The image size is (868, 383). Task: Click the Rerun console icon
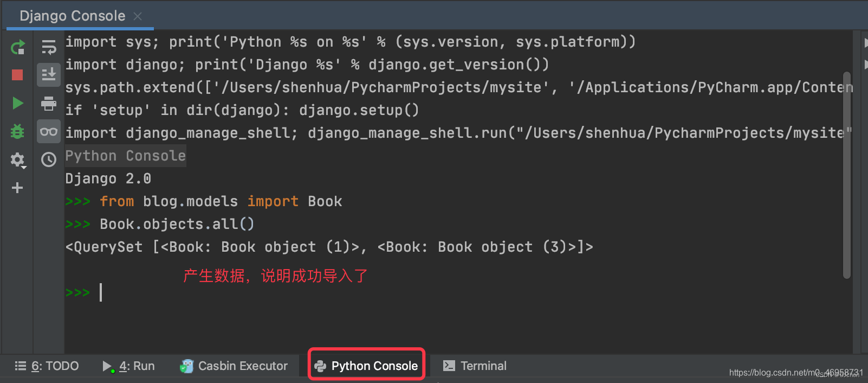(x=17, y=47)
